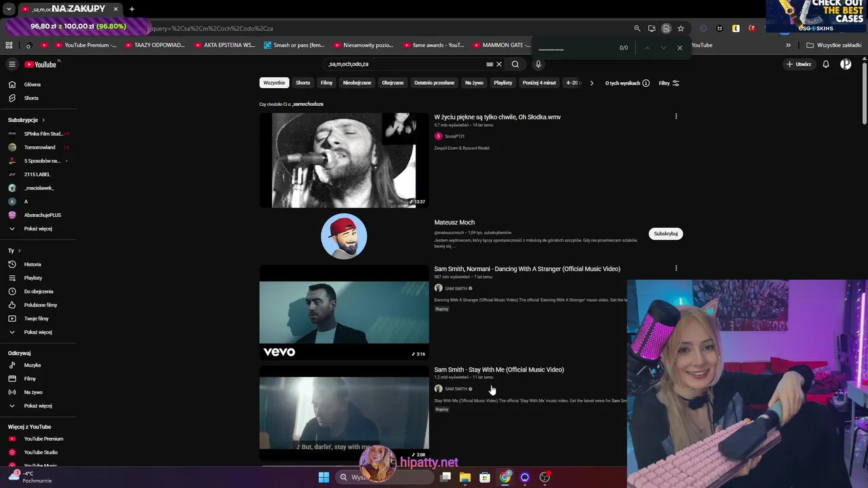
Task: Open the Tomorrowland subscription
Action: pos(38,147)
